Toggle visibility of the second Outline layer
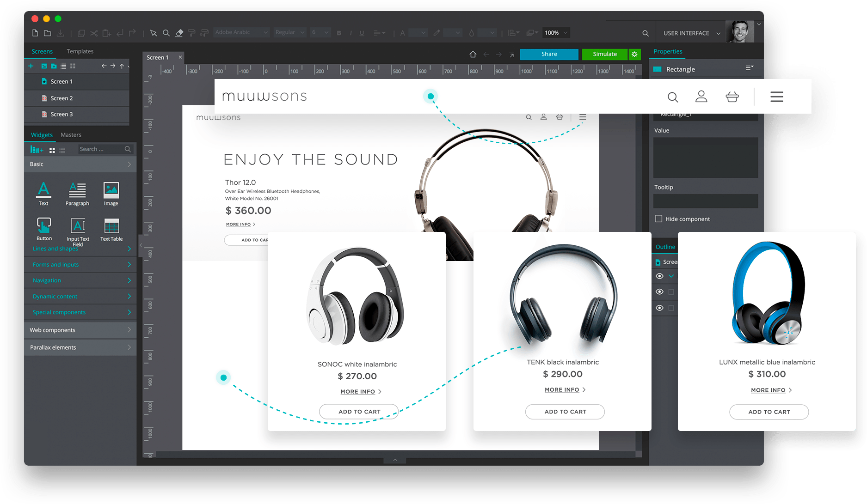This screenshot has height=504, width=867. pyautogui.click(x=659, y=291)
